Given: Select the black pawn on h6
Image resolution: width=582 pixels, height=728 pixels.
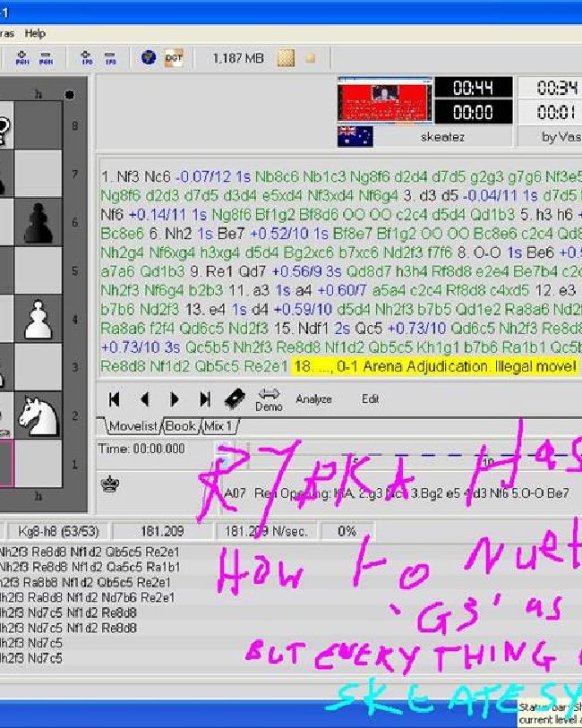Looking at the screenshot, I should point(39,222).
